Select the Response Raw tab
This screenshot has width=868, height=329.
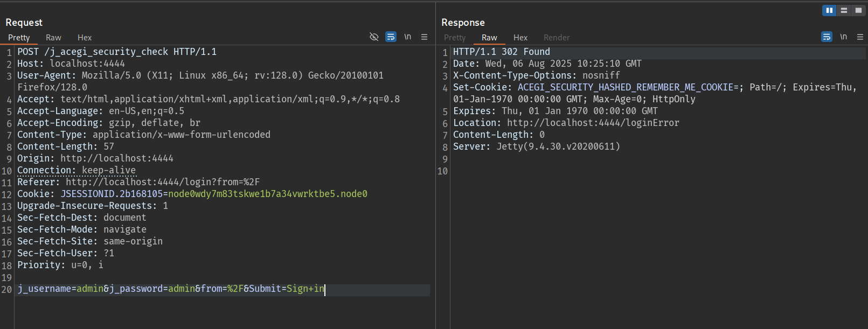(x=489, y=38)
